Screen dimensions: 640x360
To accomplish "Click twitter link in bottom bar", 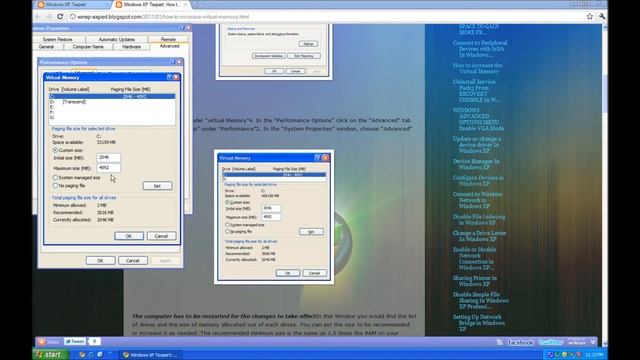I will [x=551, y=342].
